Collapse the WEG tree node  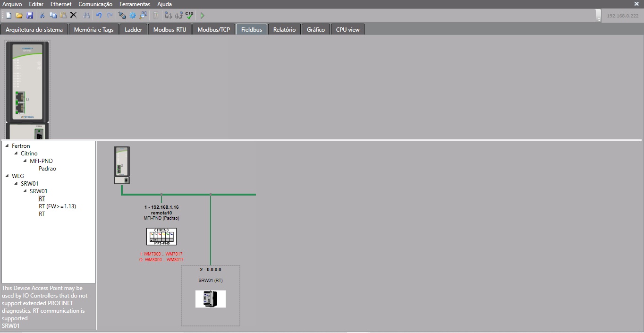click(7, 176)
